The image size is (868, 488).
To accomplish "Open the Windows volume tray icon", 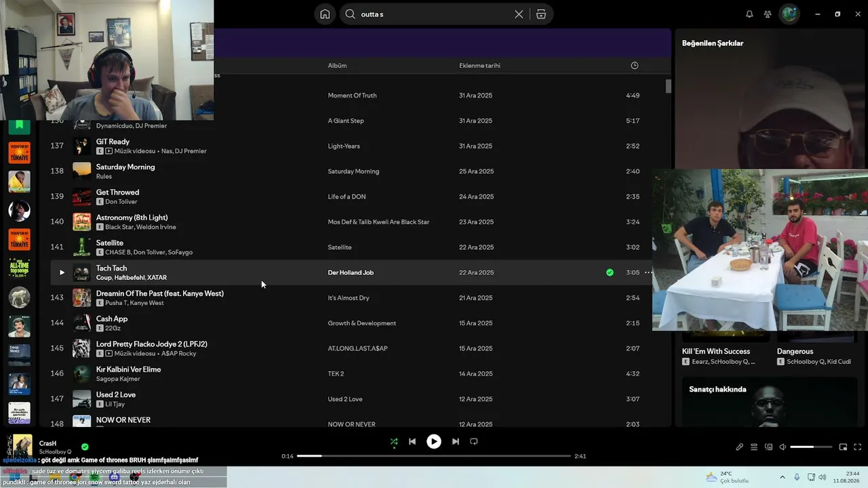I will tap(823, 477).
